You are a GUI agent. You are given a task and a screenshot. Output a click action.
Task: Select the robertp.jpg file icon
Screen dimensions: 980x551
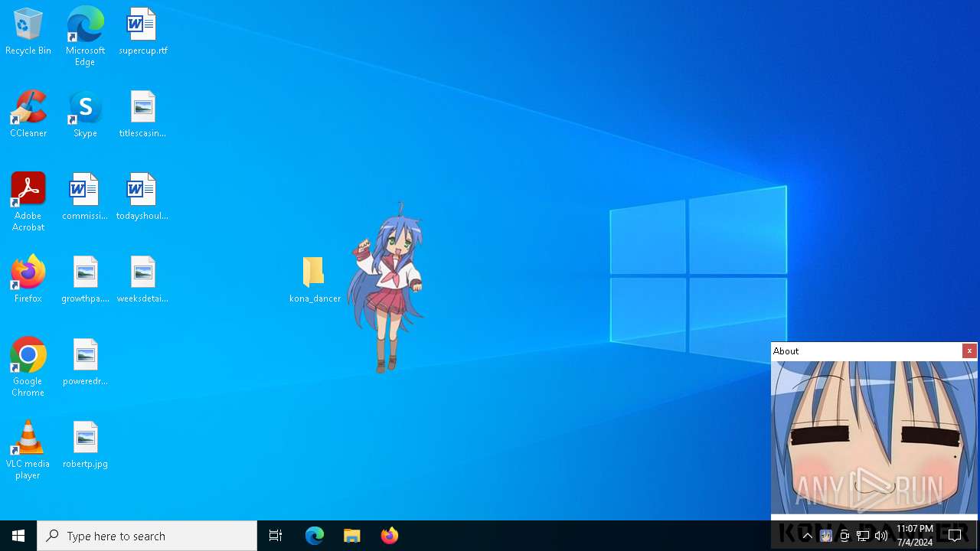pos(85,445)
